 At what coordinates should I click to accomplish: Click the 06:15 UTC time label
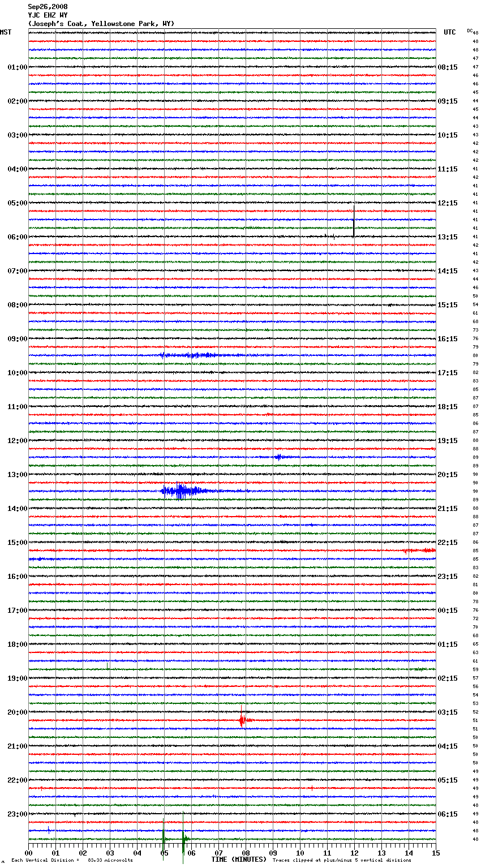(448, 814)
